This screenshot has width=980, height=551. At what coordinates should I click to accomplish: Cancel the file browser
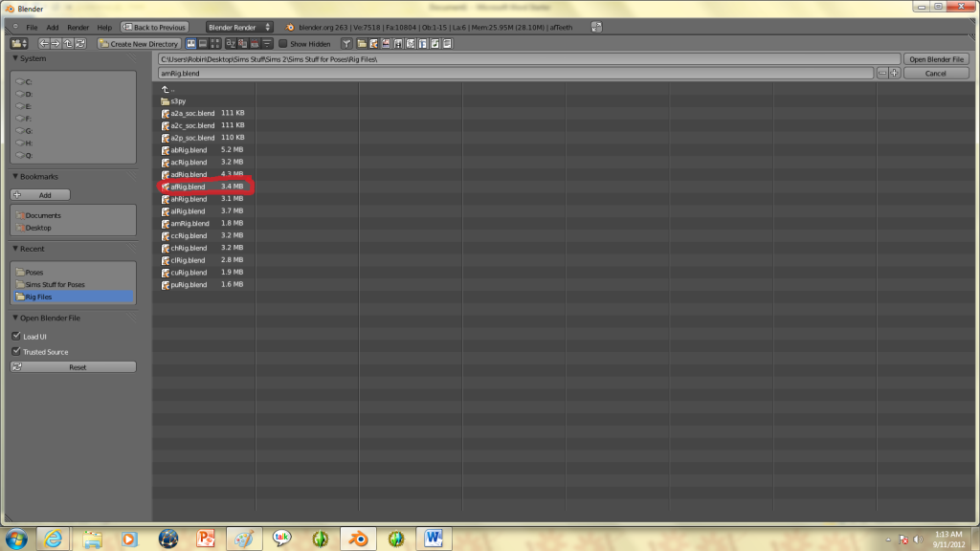pos(936,73)
